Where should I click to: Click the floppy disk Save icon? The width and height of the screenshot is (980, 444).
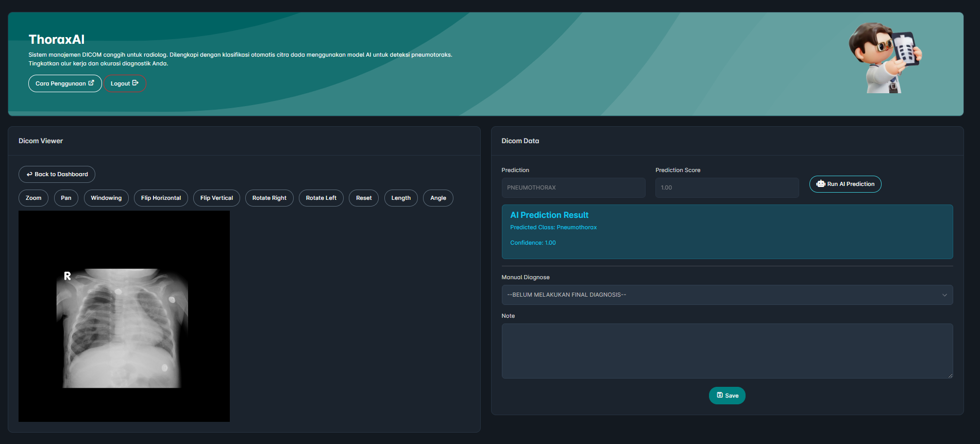(x=720, y=395)
